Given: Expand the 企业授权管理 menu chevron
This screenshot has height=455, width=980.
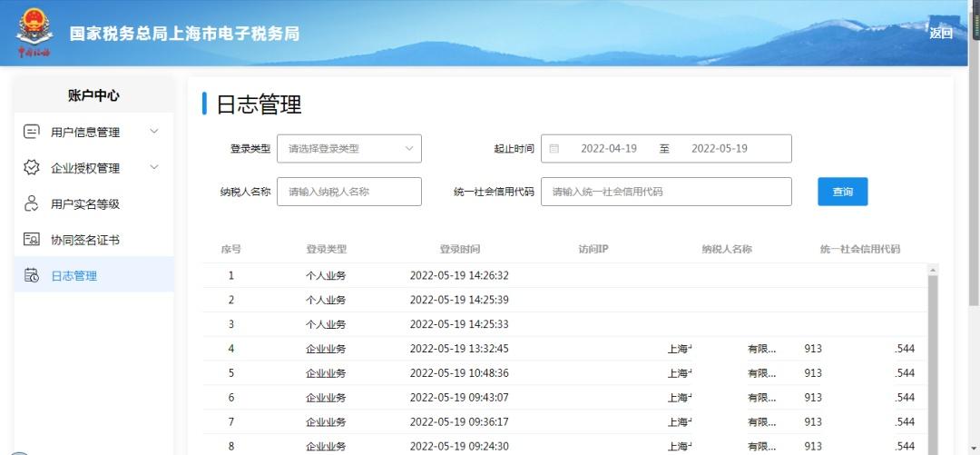Looking at the screenshot, I should tap(154, 167).
